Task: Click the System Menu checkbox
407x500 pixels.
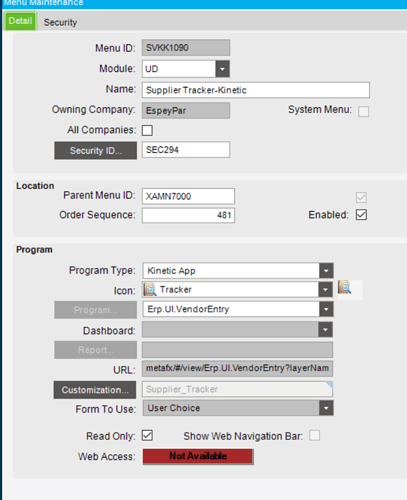Action: click(x=363, y=111)
